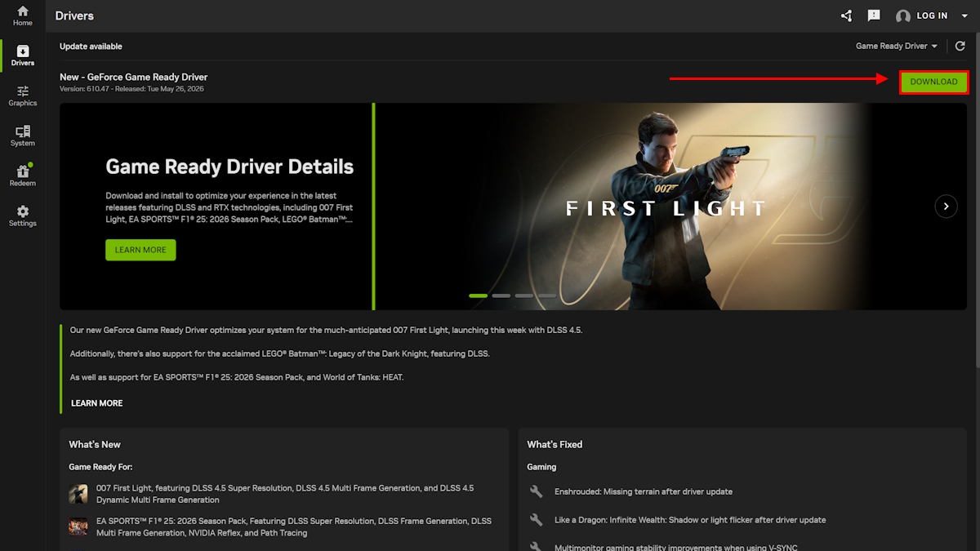
Task: Expand the Game Ready Driver dropdown
Action: [897, 47]
